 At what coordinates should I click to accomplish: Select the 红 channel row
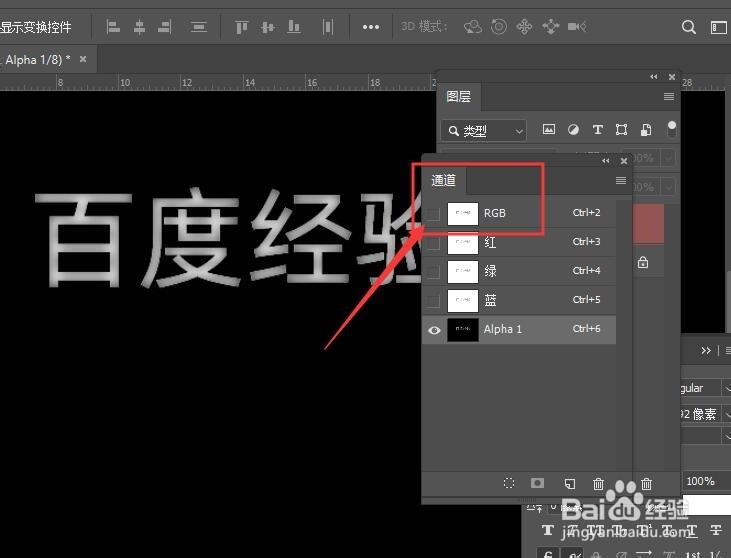point(519,242)
